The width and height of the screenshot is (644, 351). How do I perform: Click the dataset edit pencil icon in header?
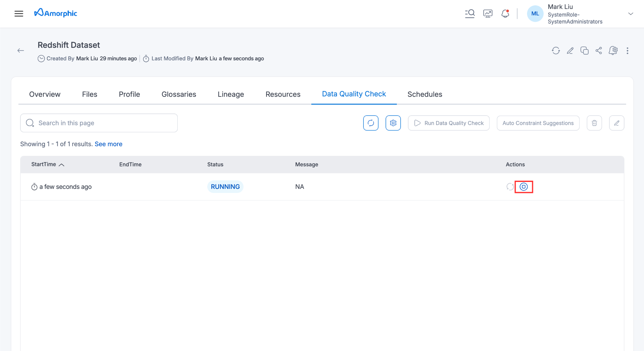(x=570, y=51)
